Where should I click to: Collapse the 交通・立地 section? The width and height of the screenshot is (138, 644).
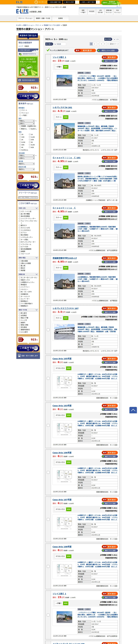click(28, 208)
